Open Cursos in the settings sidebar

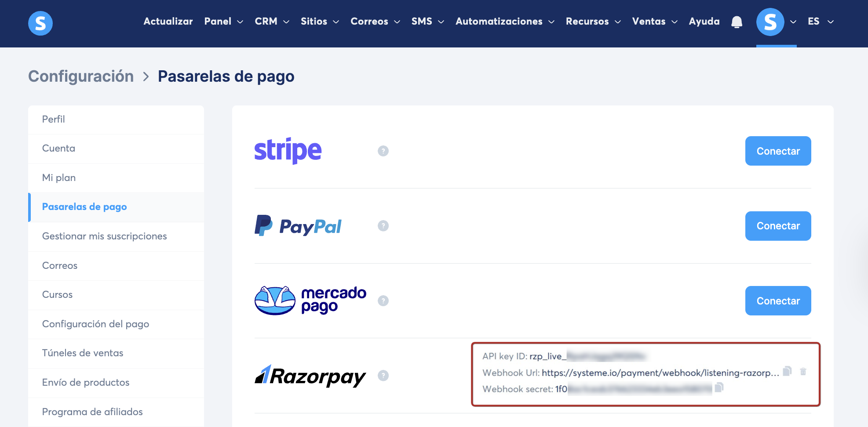[x=116, y=295]
